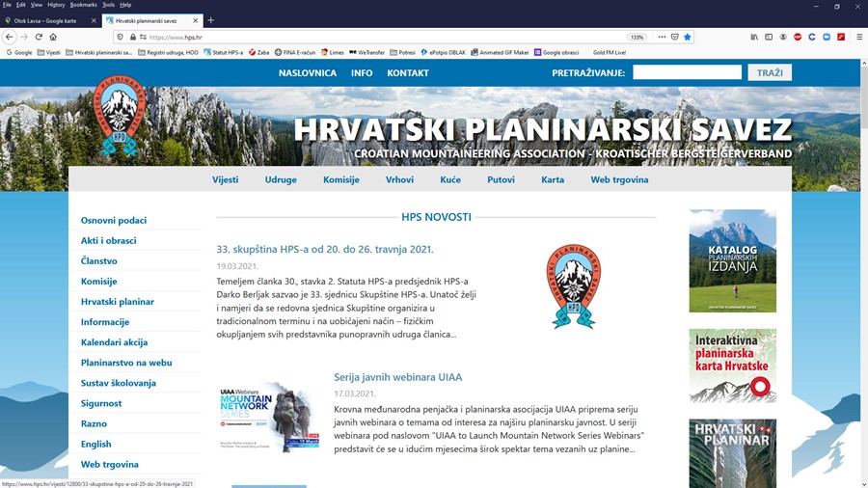Open the Udruge main menu item

tap(281, 179)
